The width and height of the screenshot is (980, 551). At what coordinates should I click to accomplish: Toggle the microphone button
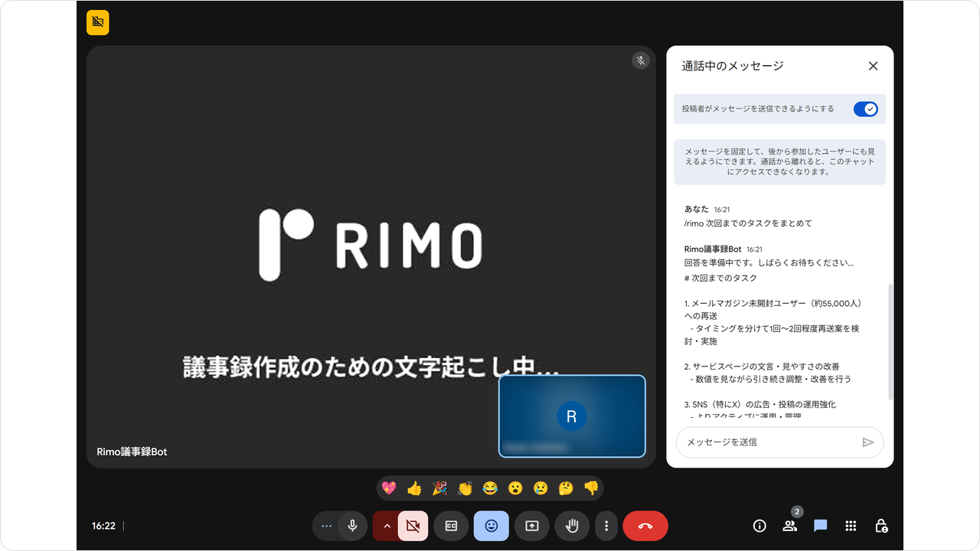tap(352, 526)
